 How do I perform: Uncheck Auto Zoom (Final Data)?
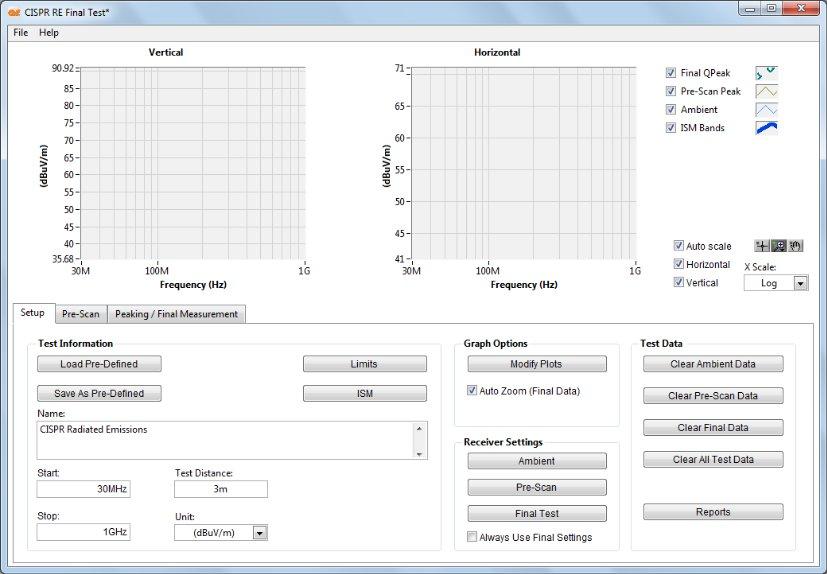(x=472, y=391)
